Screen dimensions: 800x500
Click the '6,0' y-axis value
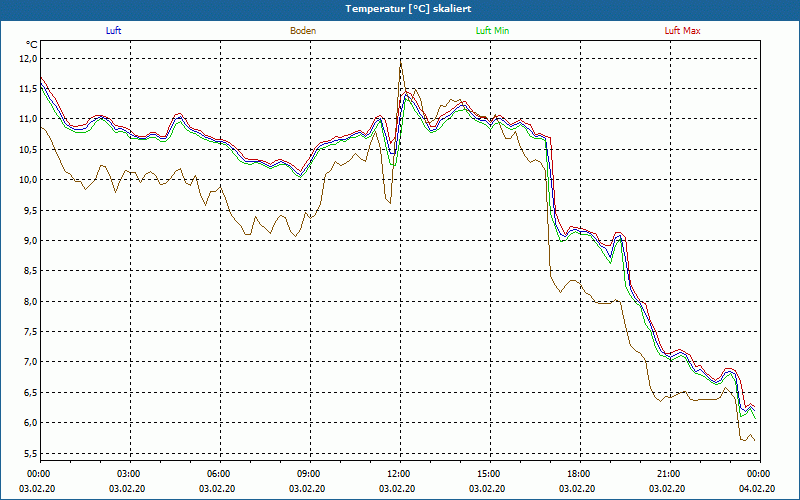pos(31,422)
